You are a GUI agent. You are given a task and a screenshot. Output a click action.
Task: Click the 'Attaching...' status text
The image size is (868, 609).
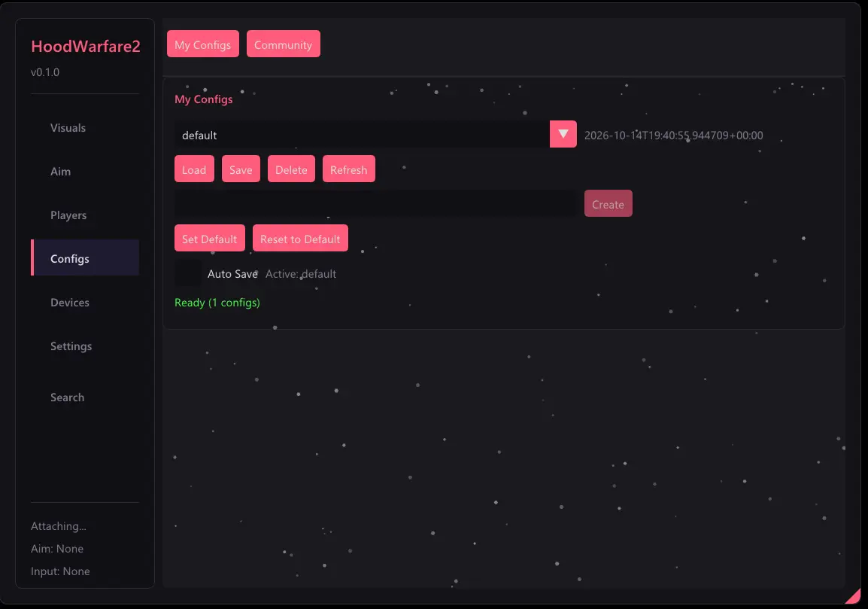[x=59, y=526]
